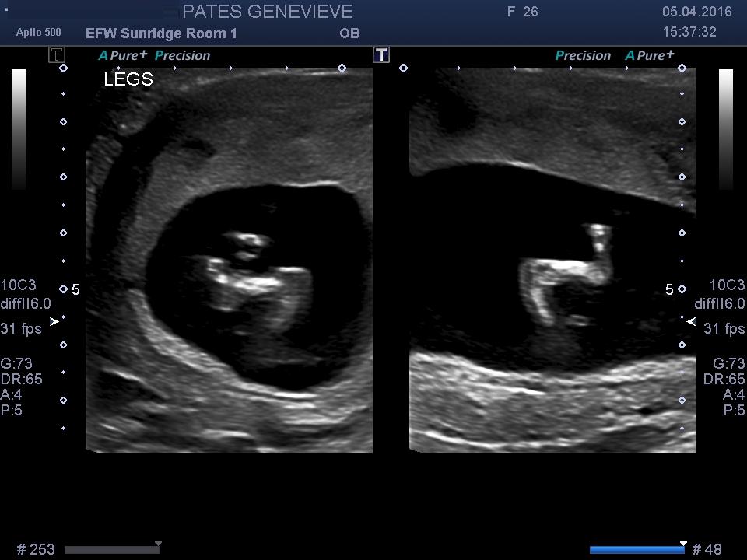This screenshot has width=747, height=560.
Task: Toggle the Precision label above right image
Action: coord(583,55)
